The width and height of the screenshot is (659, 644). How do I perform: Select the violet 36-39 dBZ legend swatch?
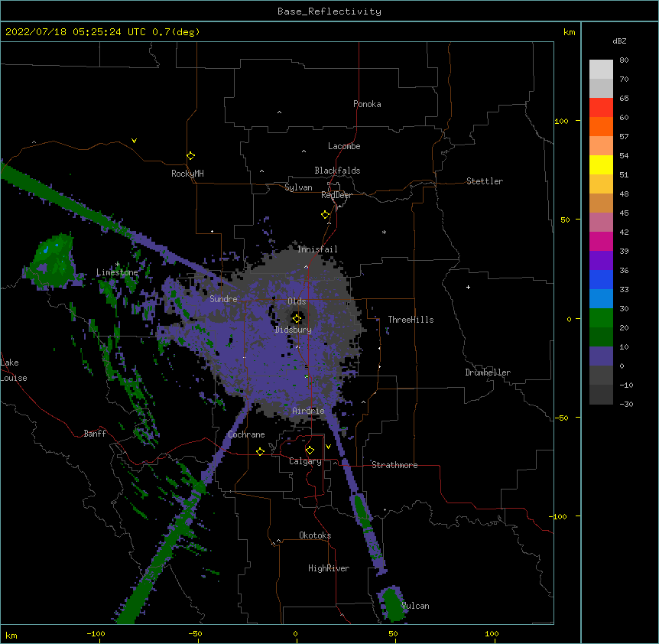pos(601,261)
